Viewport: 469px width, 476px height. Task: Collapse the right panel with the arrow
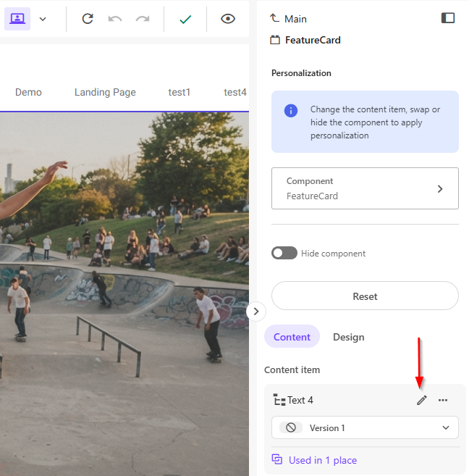pyautogui.click(x=256, y=311)
